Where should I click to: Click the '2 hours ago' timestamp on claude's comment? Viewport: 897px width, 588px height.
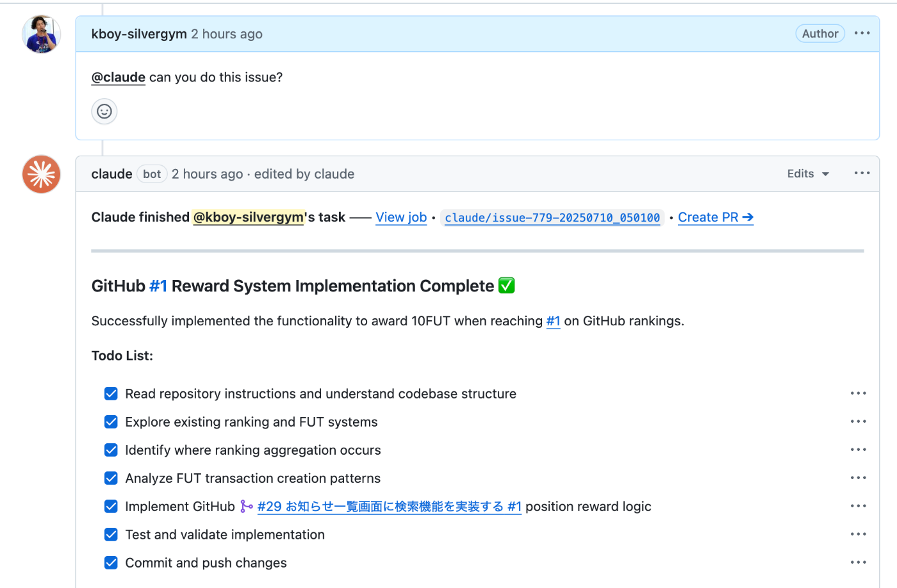(208, 174)
